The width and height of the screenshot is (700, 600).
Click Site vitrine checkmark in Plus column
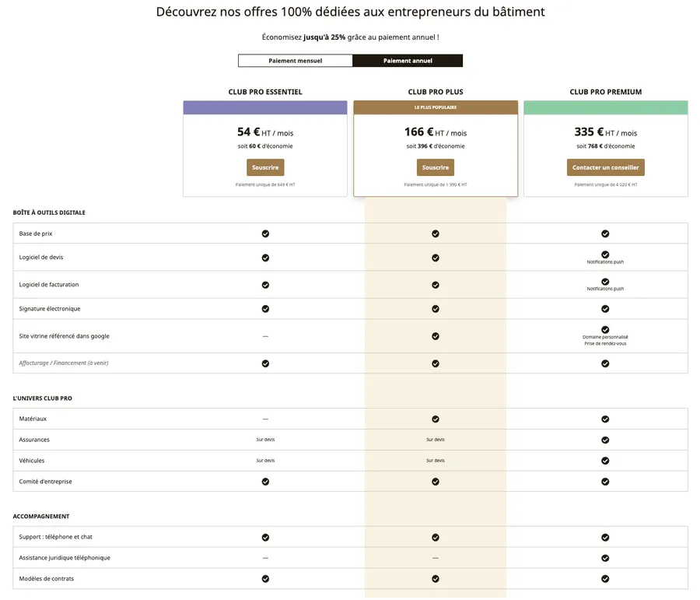click(x=436, y=336)
